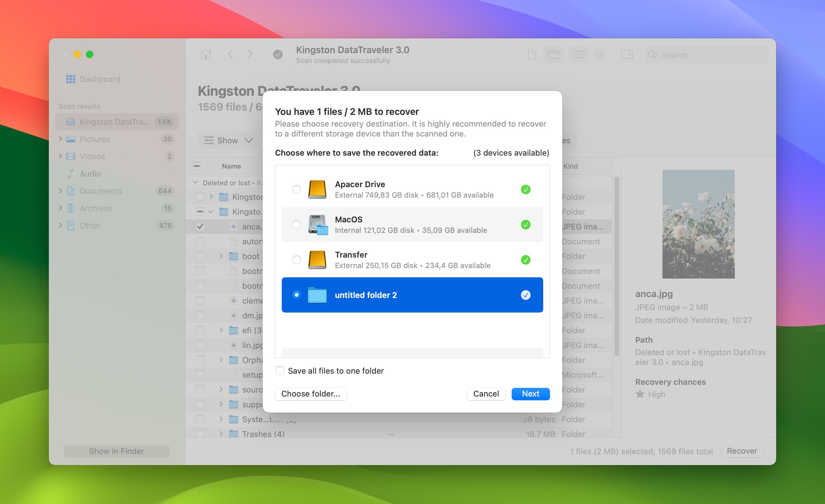Click the Recover button
The height and width of the screenshot is (504, 825).
tap(742, 451)
